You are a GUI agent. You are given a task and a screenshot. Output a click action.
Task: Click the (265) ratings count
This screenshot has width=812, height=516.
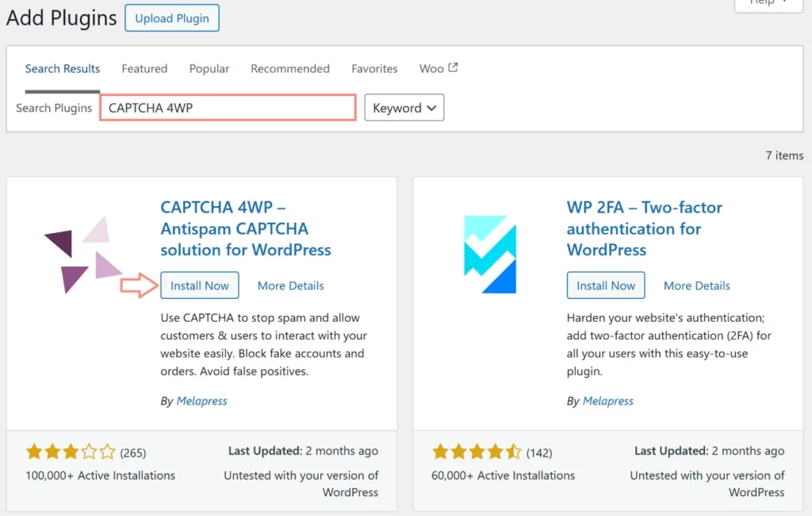click(133, 453)
